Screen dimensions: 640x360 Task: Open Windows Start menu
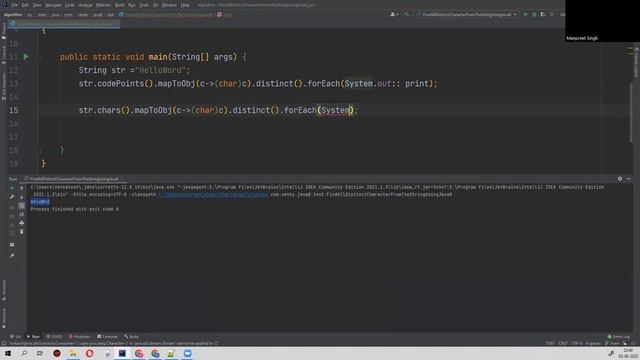pyautogui.click(x=8, y=353)
